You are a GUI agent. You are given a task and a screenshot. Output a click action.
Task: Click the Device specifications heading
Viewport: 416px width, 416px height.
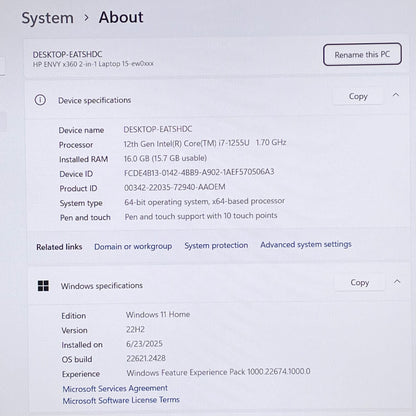[x=94, y=100]
